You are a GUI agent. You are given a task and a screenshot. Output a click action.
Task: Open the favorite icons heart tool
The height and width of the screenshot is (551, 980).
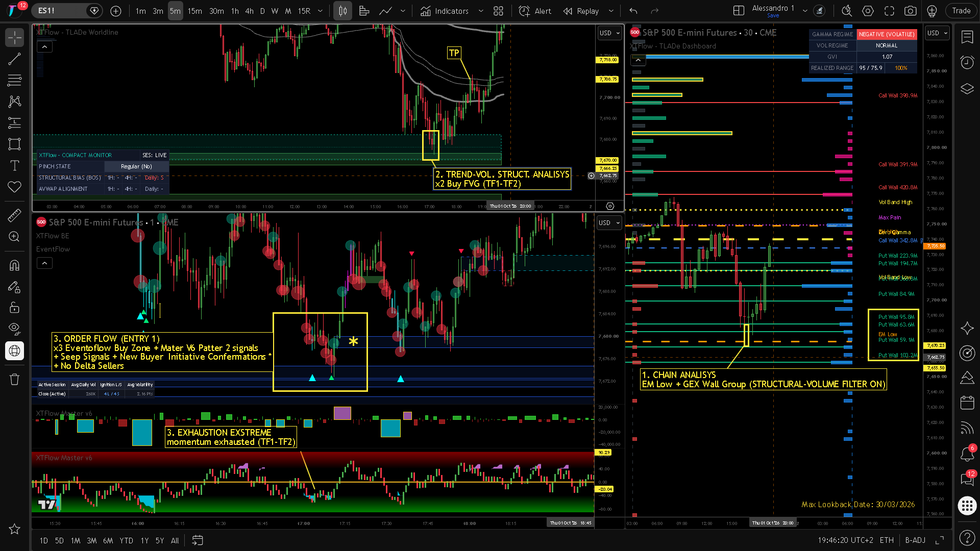14,187
